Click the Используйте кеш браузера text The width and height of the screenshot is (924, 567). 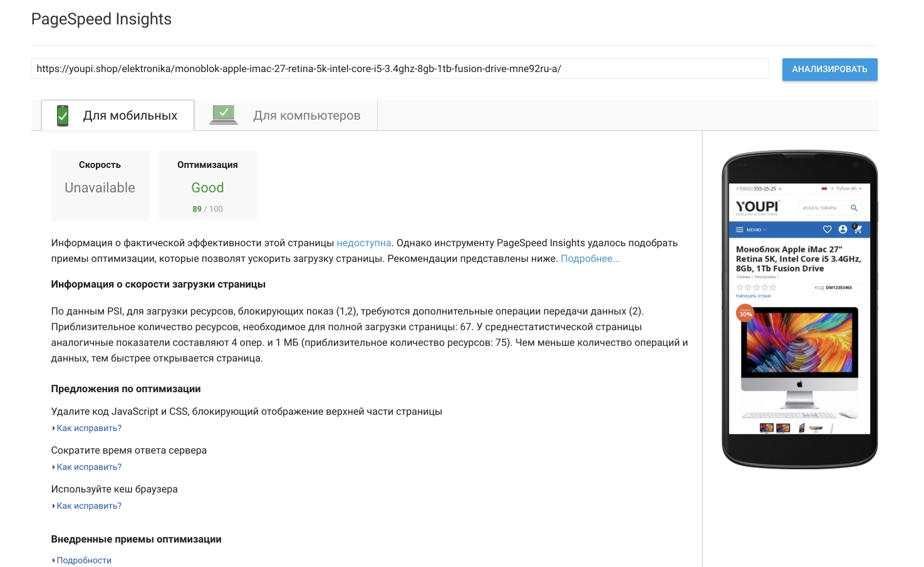pos(115,489)
